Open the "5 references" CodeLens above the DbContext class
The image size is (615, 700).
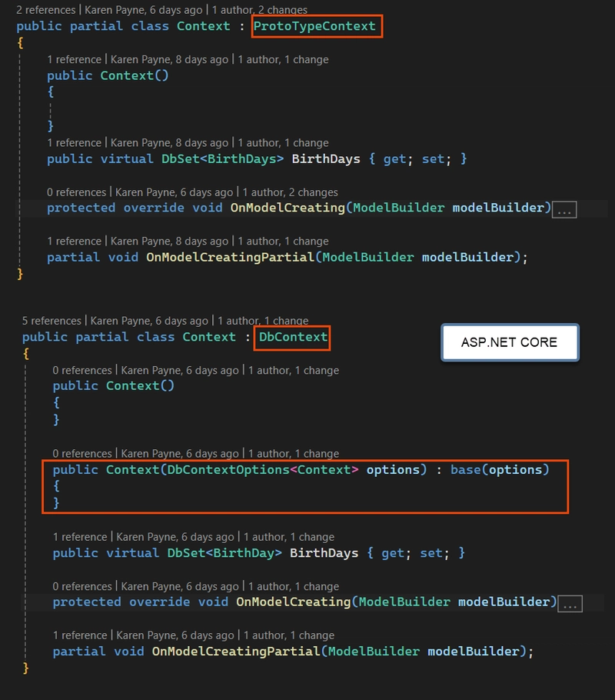click(x=52, y=321)
